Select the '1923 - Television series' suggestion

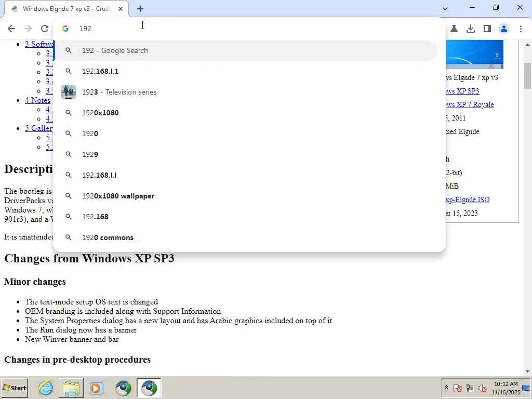coord(245,92)
